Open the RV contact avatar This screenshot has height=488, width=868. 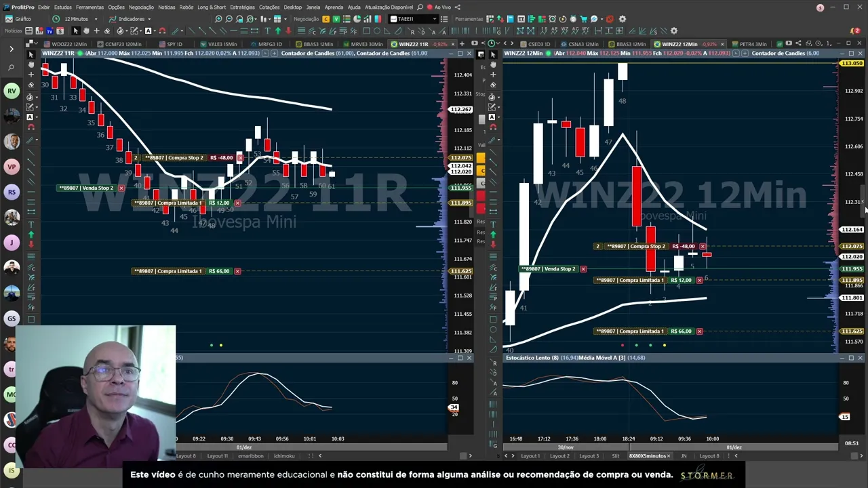pyautogui.click(x=12, y=91)
